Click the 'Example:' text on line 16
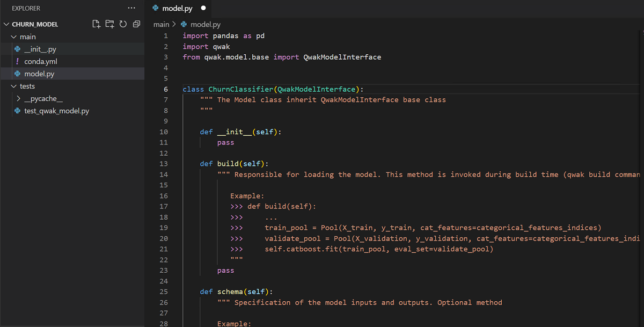This screenshot has width=644, height=327. coord(247,196)
